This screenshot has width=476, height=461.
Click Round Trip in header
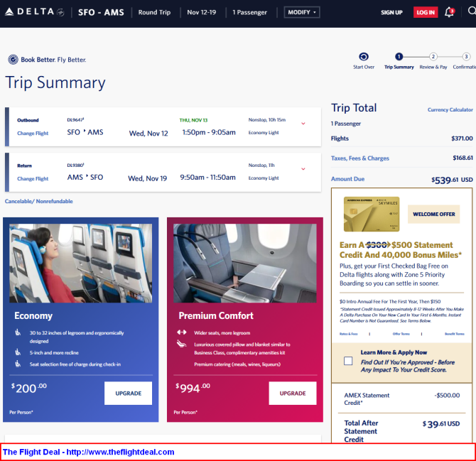tap(154, 12)
